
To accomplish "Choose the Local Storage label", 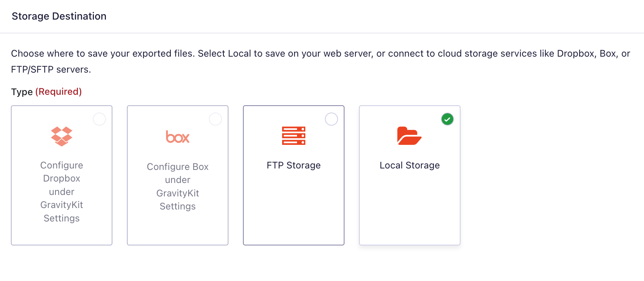I will (409, 166).
